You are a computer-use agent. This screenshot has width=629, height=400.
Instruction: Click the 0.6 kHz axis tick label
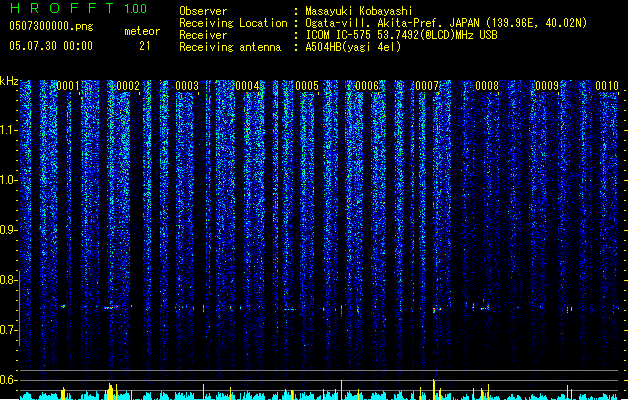point(8,380)
